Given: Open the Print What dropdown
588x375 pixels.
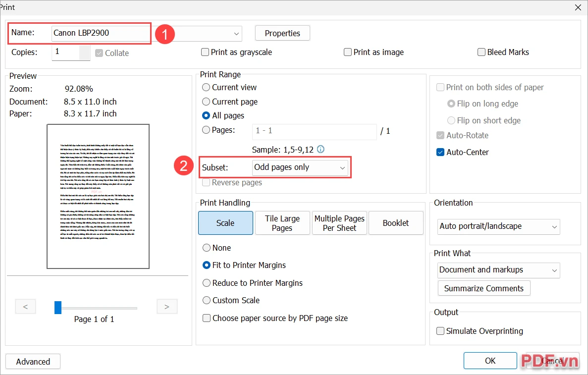Looking at the screenshot, I should [498, 270].
